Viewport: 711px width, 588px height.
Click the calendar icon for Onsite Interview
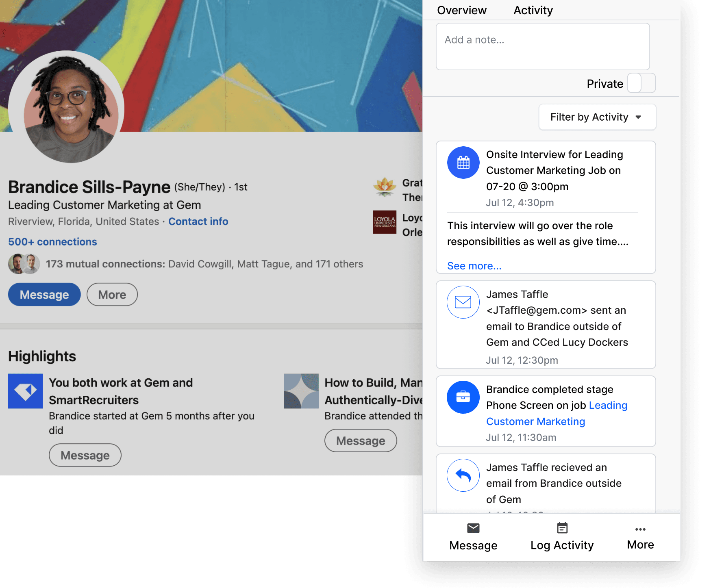[463, 163]
